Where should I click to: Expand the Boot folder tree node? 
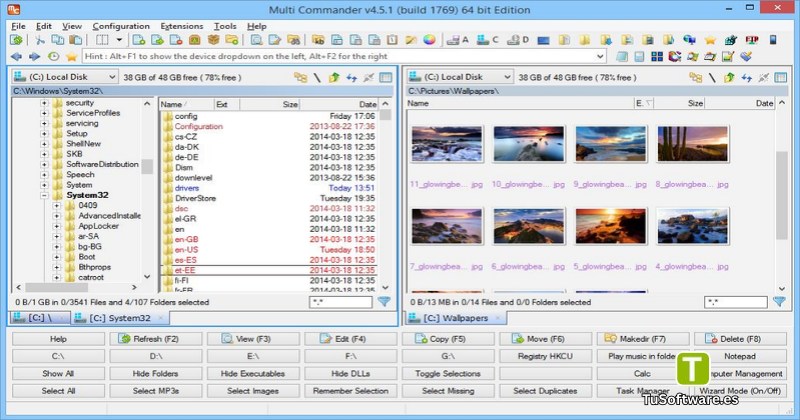[x=57, y=257]
